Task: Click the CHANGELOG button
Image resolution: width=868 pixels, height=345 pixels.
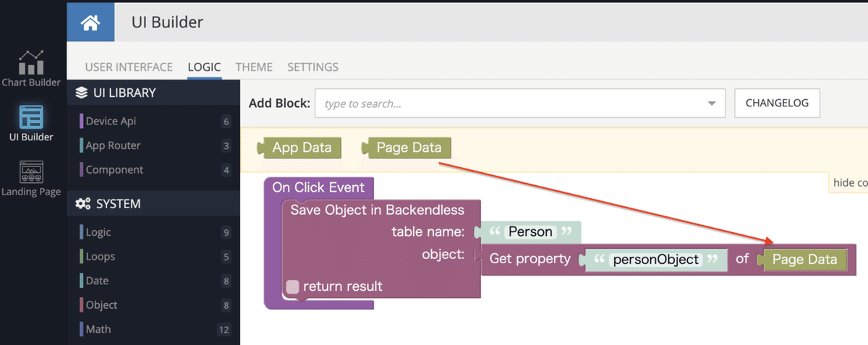Action: [x=777, y=103]
